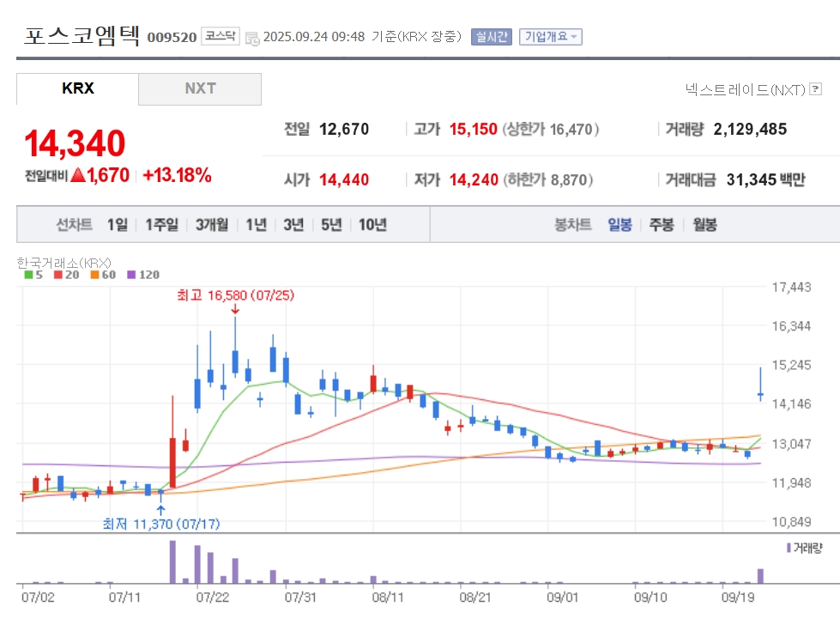Click the current price 14,340
840x619 pixels.
[x=75, y=143]
